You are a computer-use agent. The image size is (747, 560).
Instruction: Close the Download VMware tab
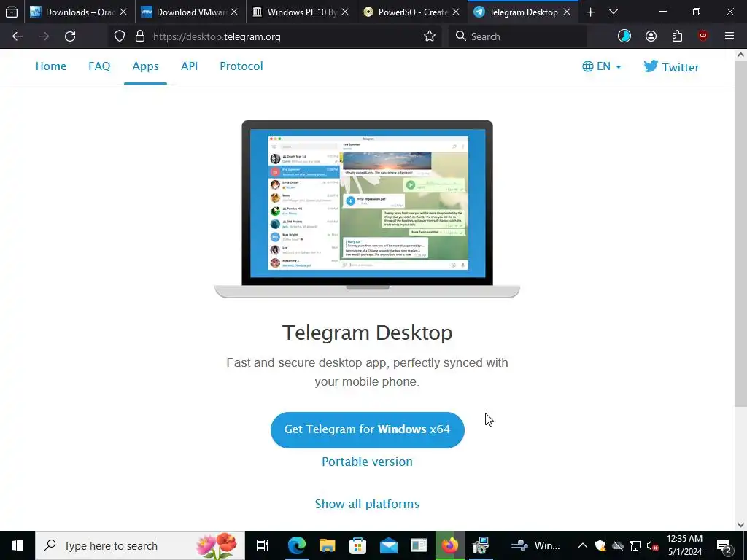point(234,12)
